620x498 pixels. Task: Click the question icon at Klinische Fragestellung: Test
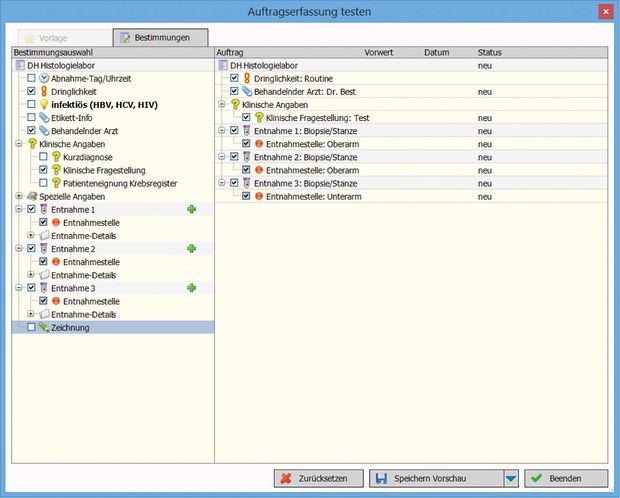point(259,117)
